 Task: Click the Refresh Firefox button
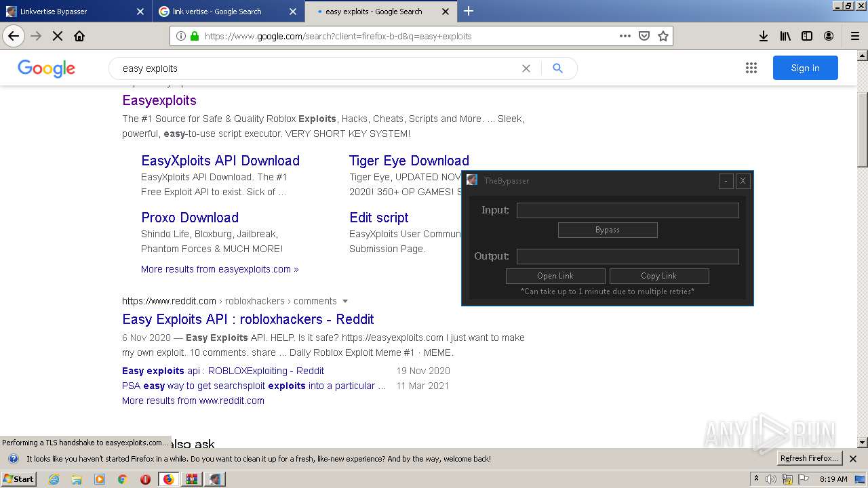(810, 458)
